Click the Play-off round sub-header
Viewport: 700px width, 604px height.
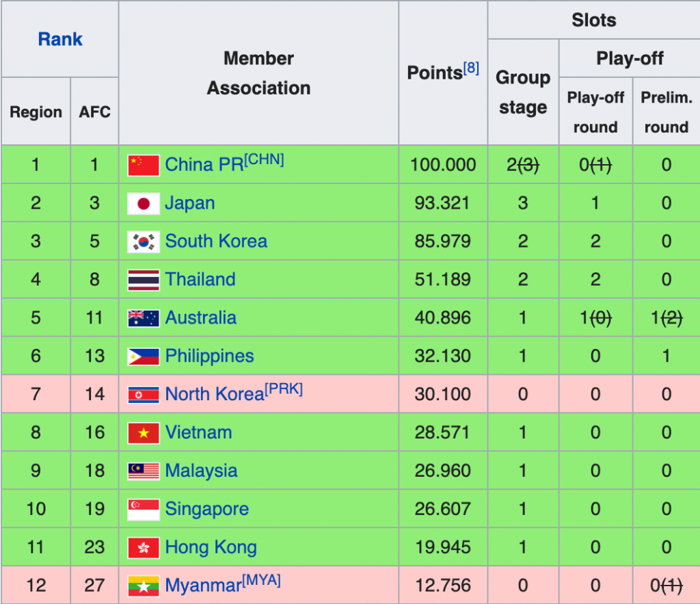coord(595,112)
